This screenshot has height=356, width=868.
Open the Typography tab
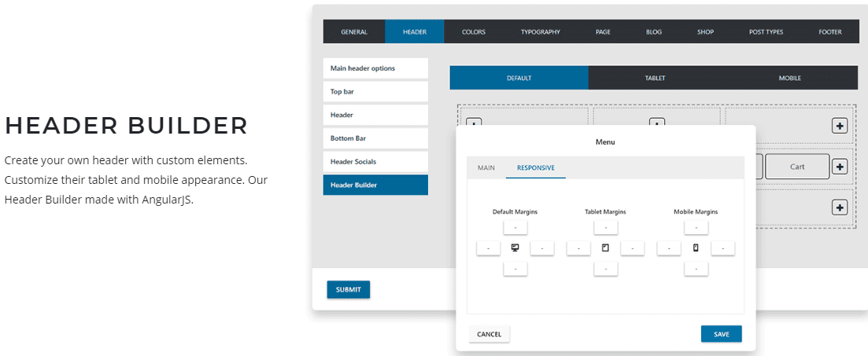[541, 32]
